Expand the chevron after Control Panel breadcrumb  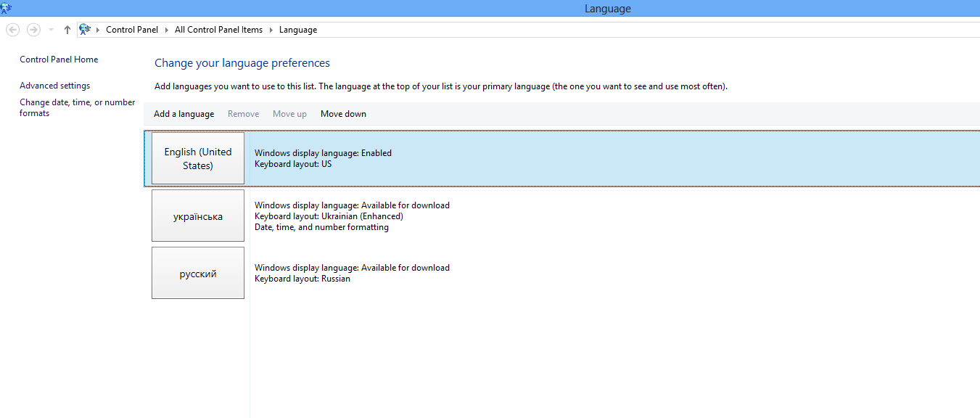pos(166,29)
